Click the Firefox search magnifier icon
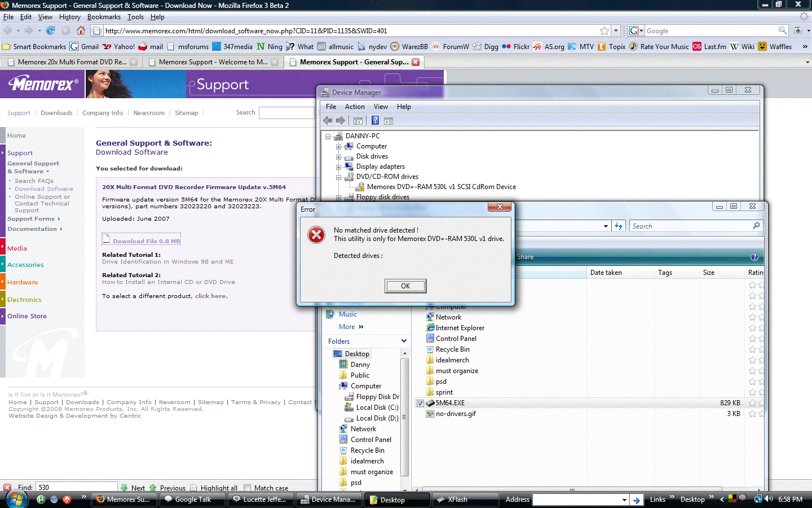812x508 pixels. [x=783, y=30]
